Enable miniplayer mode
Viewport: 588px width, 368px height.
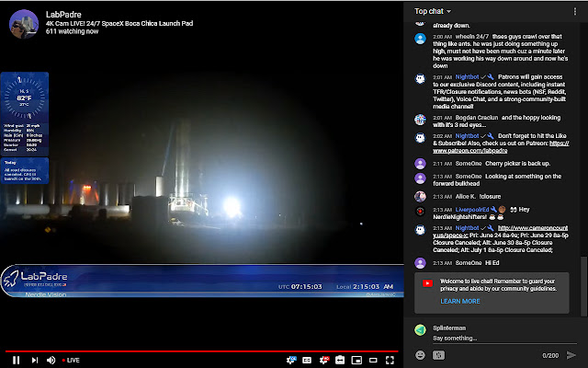coord(356,360)
